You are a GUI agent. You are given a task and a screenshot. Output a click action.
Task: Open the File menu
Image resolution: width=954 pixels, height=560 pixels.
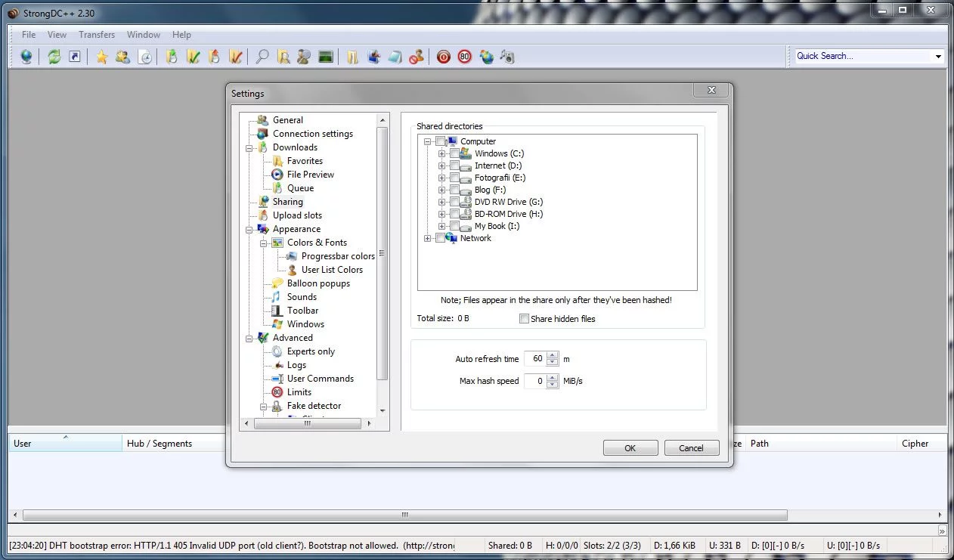[x=29, y=35]
